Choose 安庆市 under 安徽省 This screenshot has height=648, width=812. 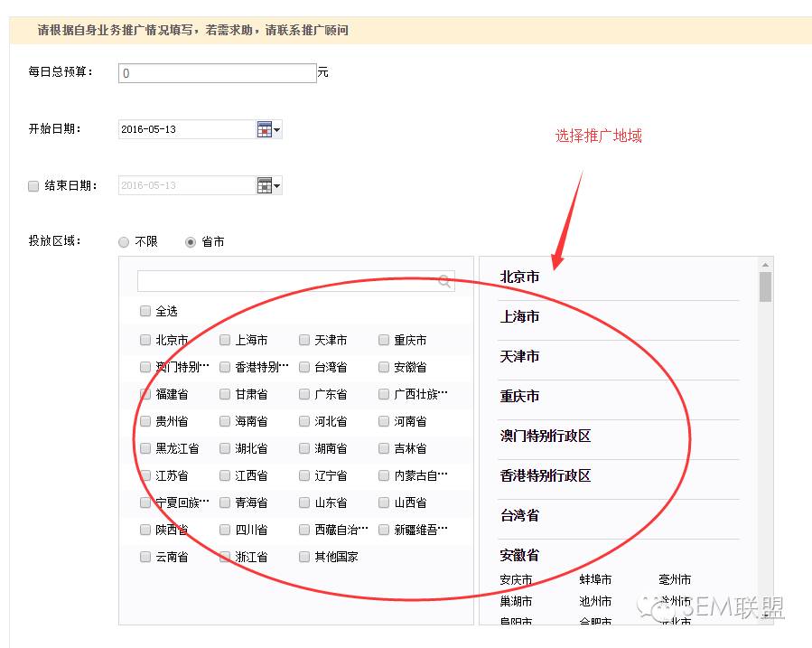516,579
